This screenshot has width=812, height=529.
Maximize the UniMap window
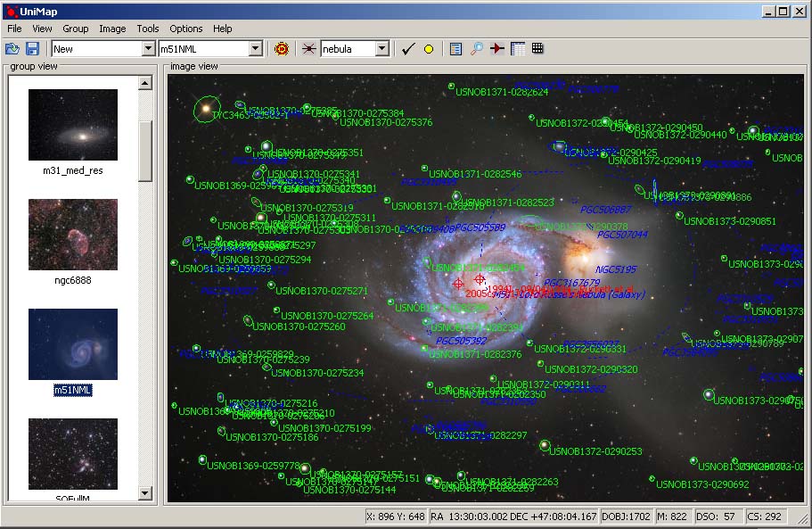click(783, 12)
